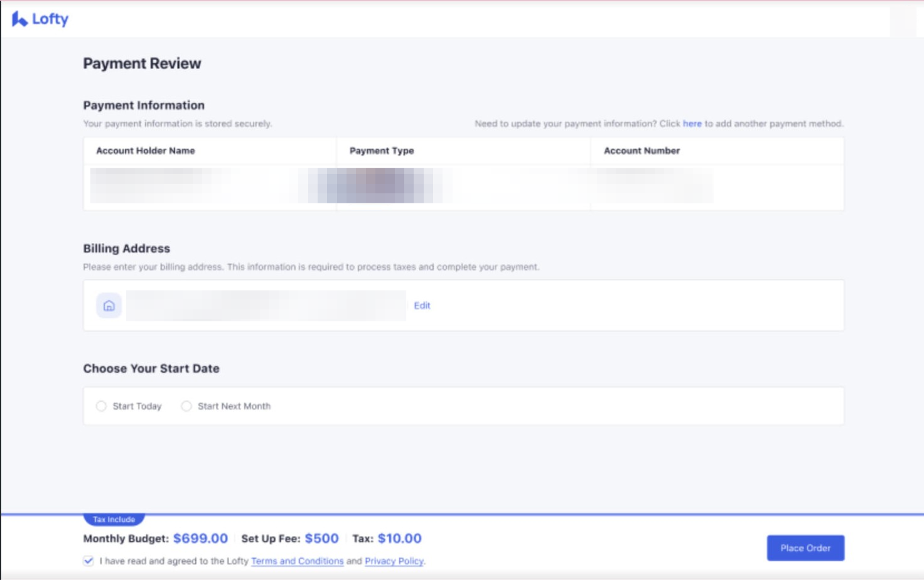Click the Monthly Budget amount $699.00
924x580 pixels.
(x=200, y=539)
